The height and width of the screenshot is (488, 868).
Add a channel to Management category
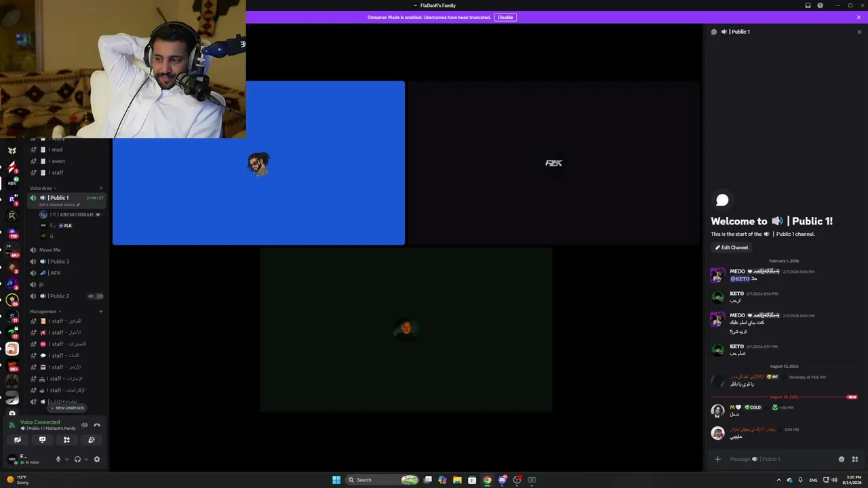[x=101, y=311]
